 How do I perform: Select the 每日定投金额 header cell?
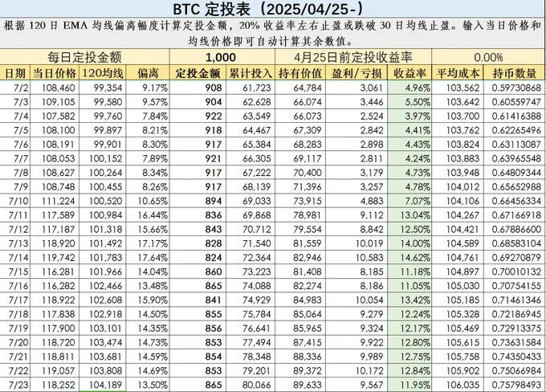click(84, 57)
